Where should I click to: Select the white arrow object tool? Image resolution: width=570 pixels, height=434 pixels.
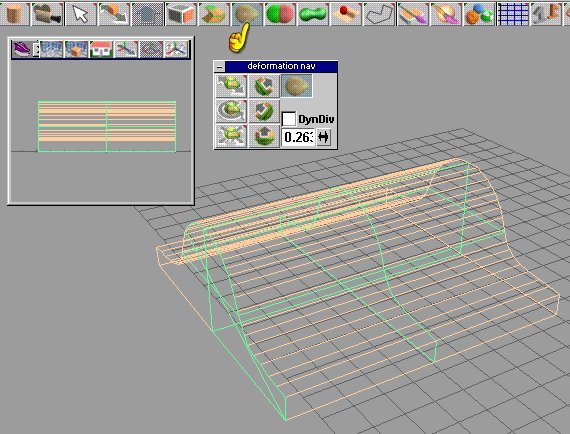click(x=81, y=14)
